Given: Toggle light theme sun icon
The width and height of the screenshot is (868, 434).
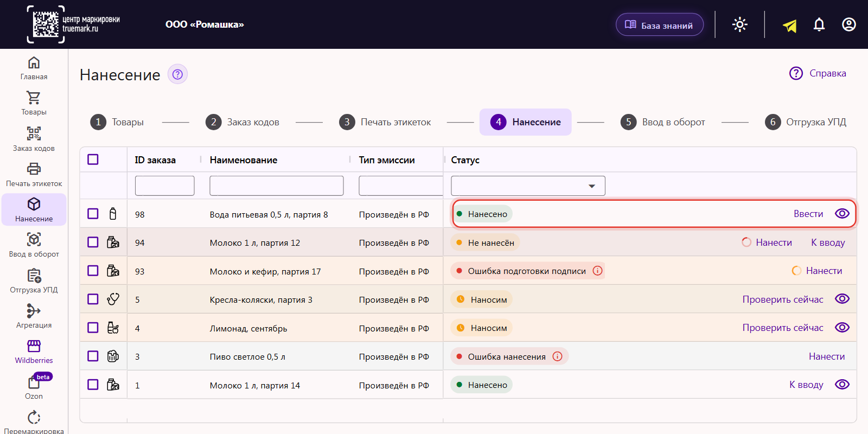Looking at the screenshot, I should pyautogui.click(x=740, y=24).
